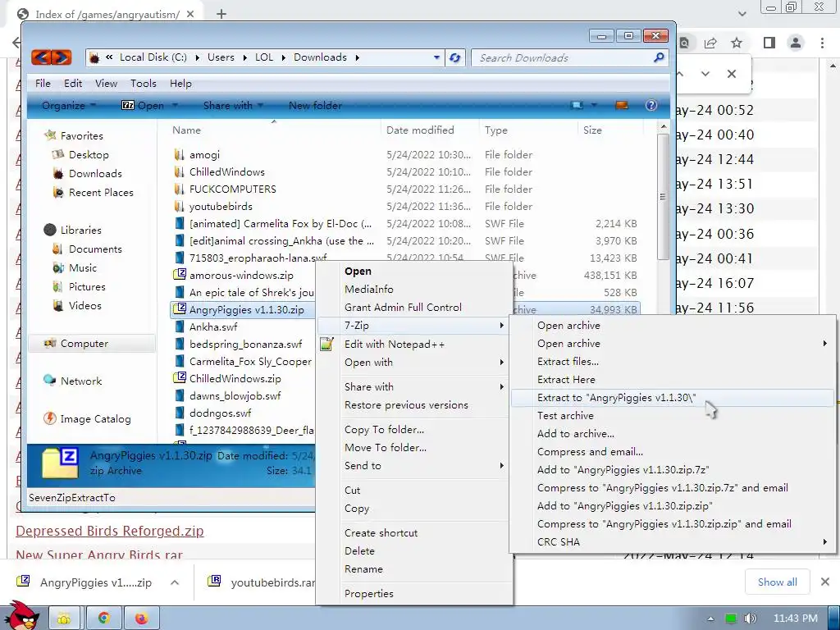840x630 pixels.
Task: Click the browser share icon
Action: click(710, 43)
